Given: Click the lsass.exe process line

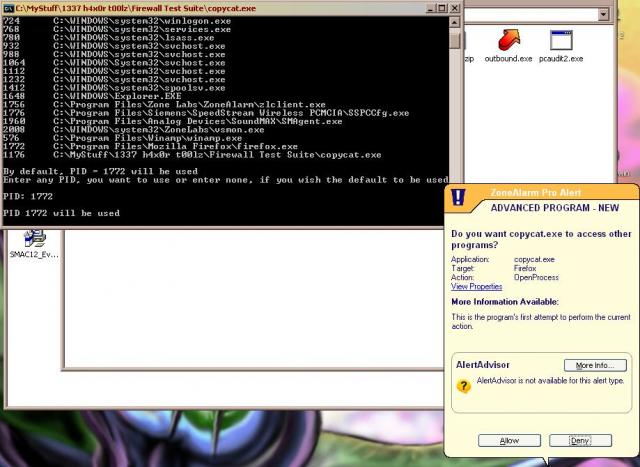Looking at the screenshot, I should [x=109, y=38].
